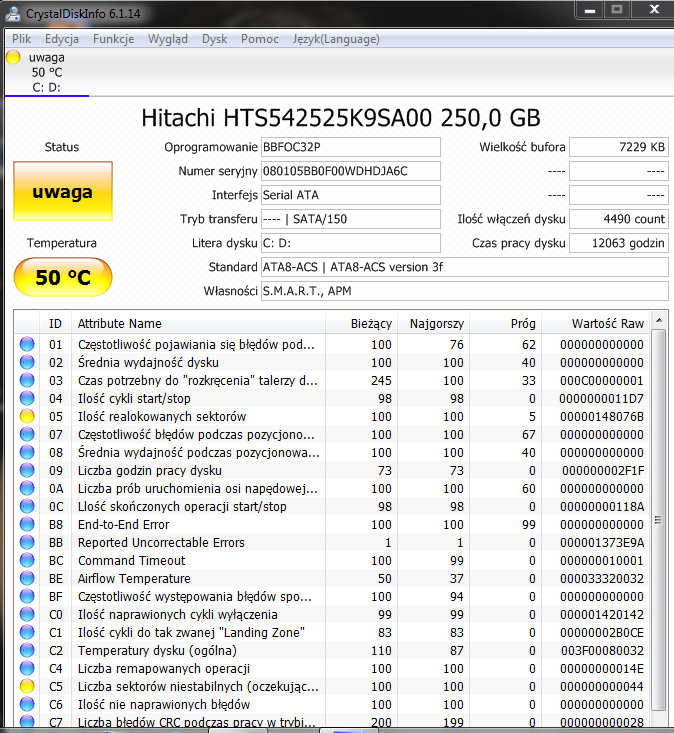Open the Dysk menu
Image resolution: width=674 pixels, height=733 pixels.
coord(215,39)
